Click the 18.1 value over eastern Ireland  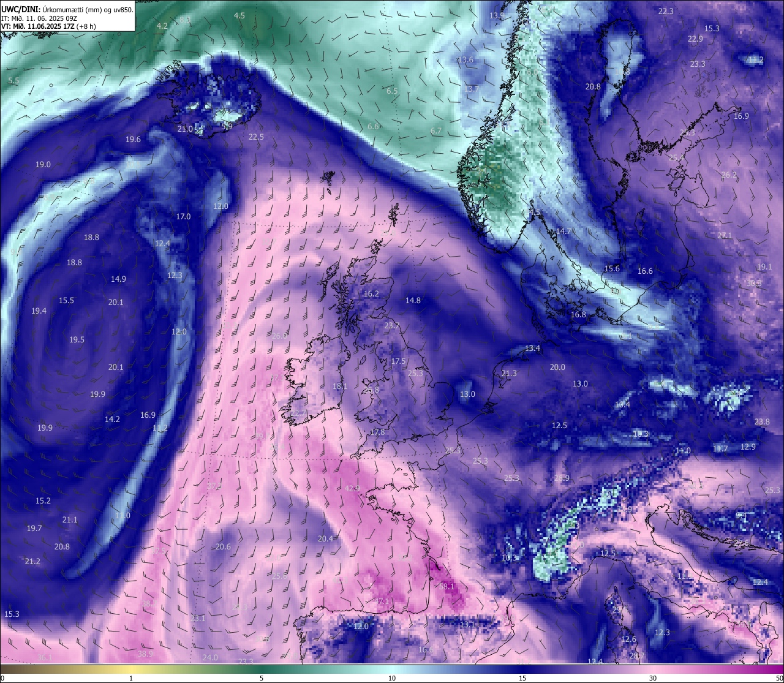click(x=339, y=386)
